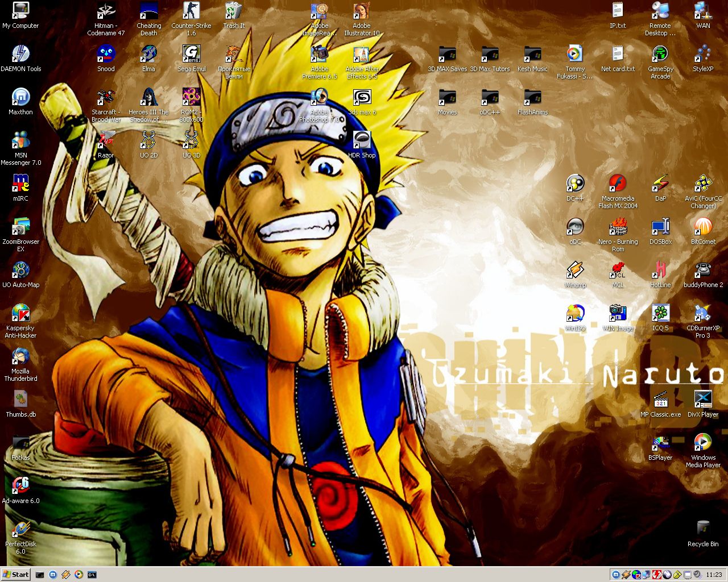Open Macromedia Flash MX 2004
728x582 pixels.
point(618,192)
